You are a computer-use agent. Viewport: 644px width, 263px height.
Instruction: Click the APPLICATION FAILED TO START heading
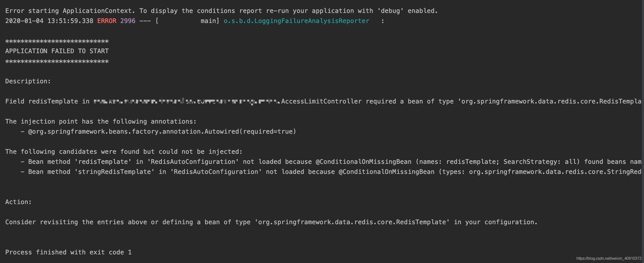pyautogui.click(x=57, y=51)
